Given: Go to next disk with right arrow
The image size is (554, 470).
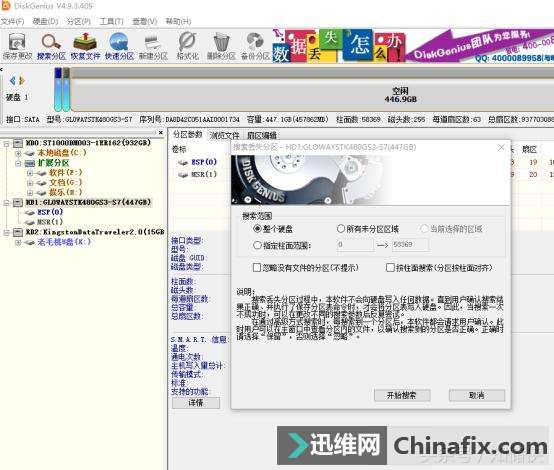Looking at the screenshot, I should point(22,81).
